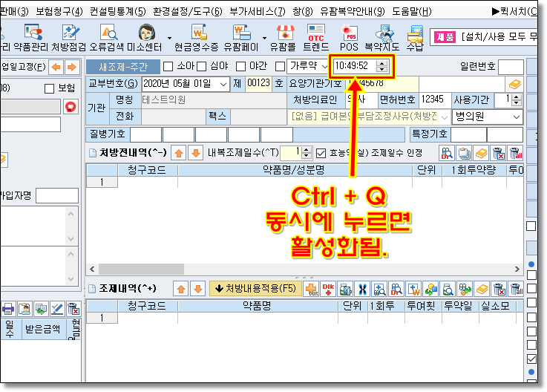This screenshot has width=547, height=392.
Task: Launch the POS toolbar icon
Action: [349, 35]
